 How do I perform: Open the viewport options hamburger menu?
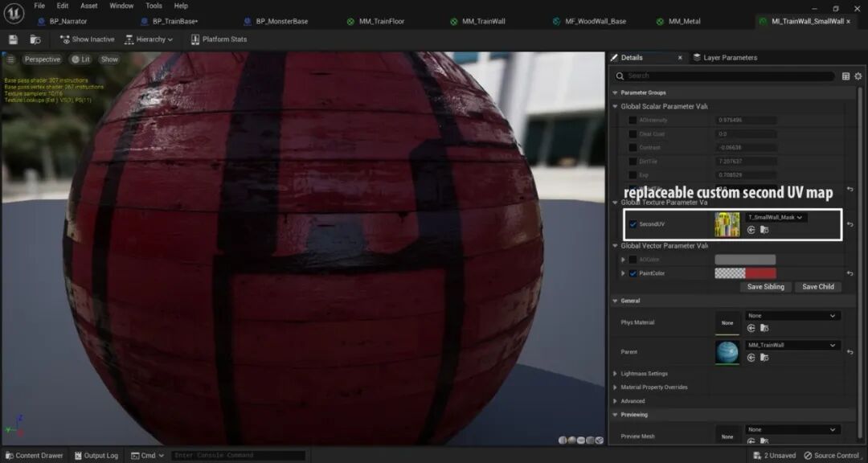pos(10,59)
